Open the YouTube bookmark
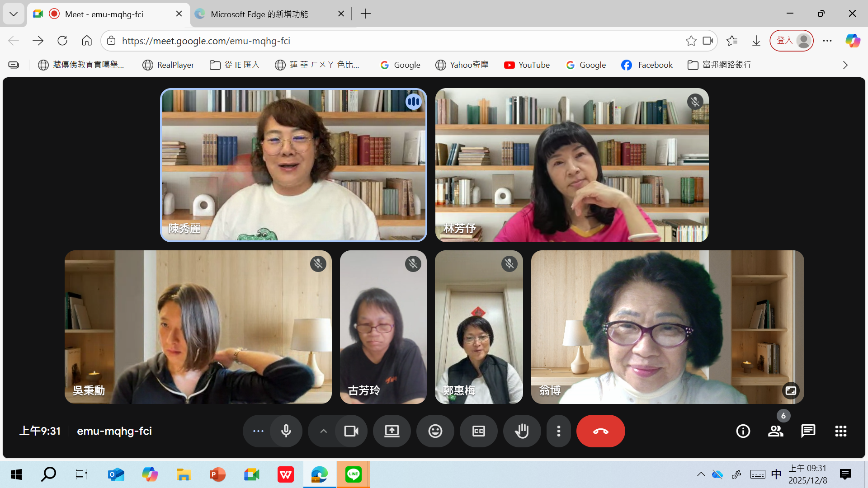The height and width of the screenshot is (488, 868). [x=527, y=65]
